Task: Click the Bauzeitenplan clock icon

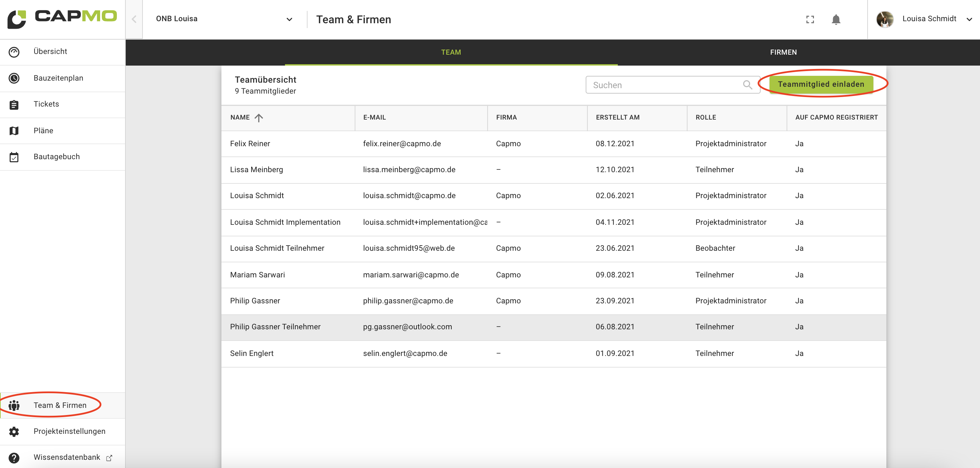Action: [14, 78]
